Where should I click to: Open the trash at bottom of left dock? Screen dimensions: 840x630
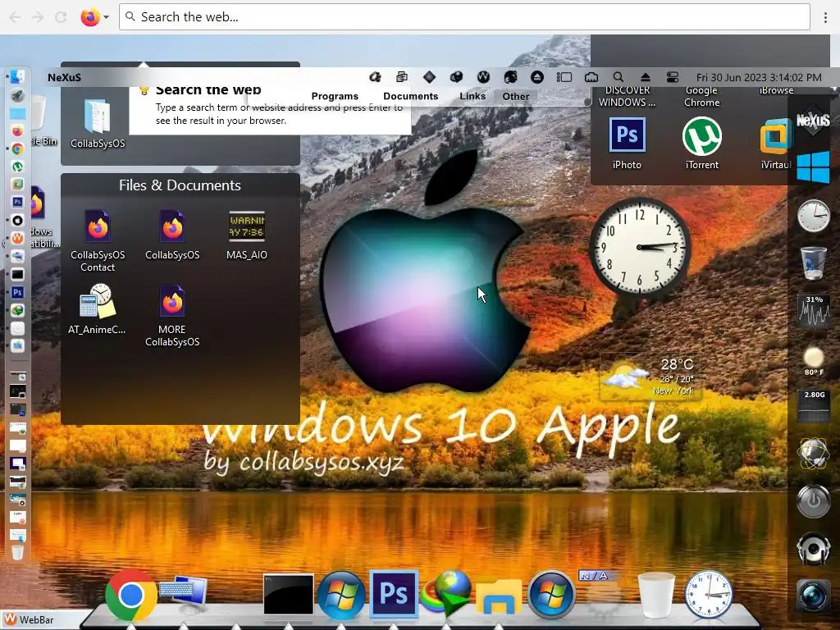click(x=17, y=552)
